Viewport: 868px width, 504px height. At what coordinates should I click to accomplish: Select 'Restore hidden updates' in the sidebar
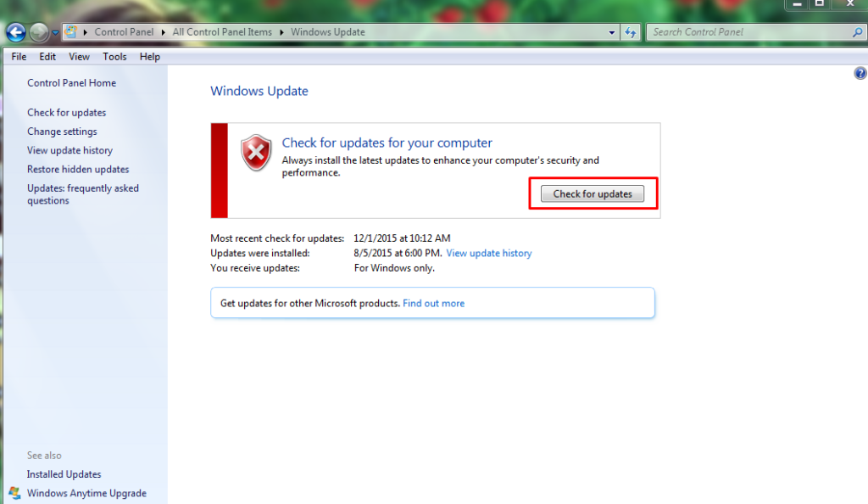pyautogui.click(x=78, y=169)
